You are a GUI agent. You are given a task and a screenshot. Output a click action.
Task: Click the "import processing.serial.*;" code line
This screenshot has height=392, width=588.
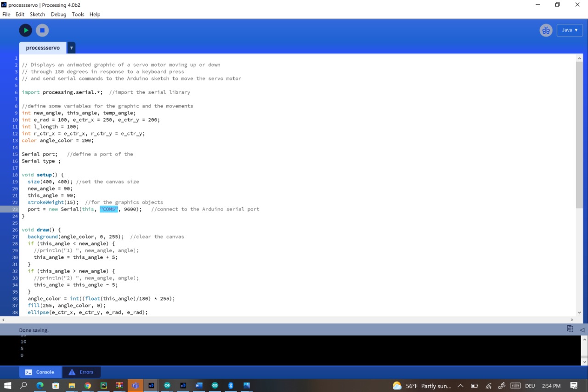62,92
